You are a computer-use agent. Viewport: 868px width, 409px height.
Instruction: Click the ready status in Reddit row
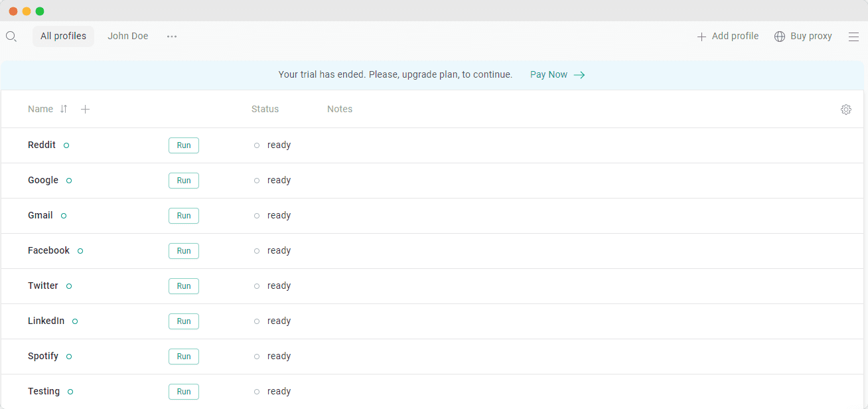(x=279, y=145)
